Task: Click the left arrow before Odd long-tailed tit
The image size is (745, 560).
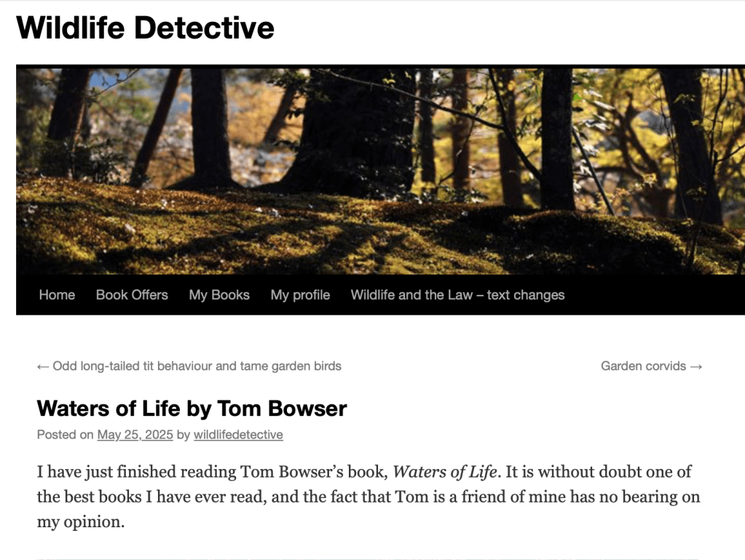Action: [x=43, y=366]
